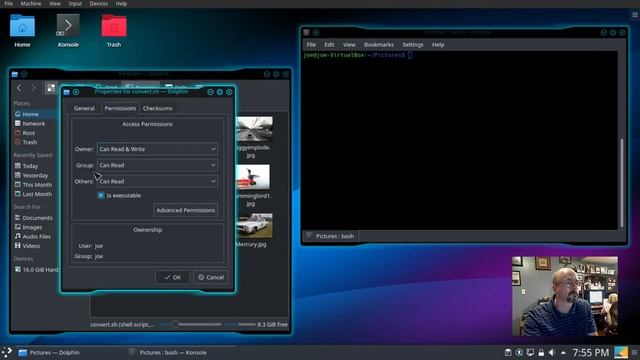Select the Pictures : bash Konsole tab
The height and width of the screenshot is (360, 640).
coord(331,236)
